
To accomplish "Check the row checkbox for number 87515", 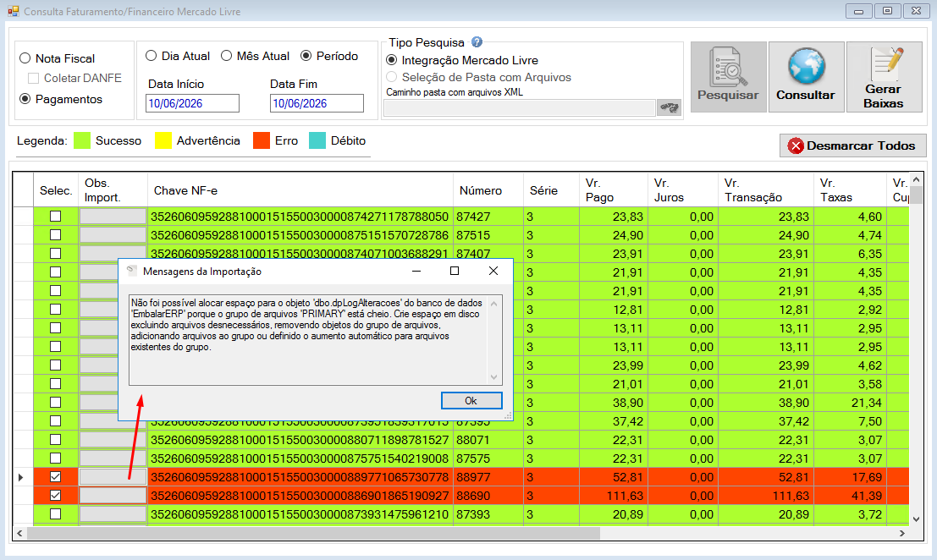I will (56, 234).
